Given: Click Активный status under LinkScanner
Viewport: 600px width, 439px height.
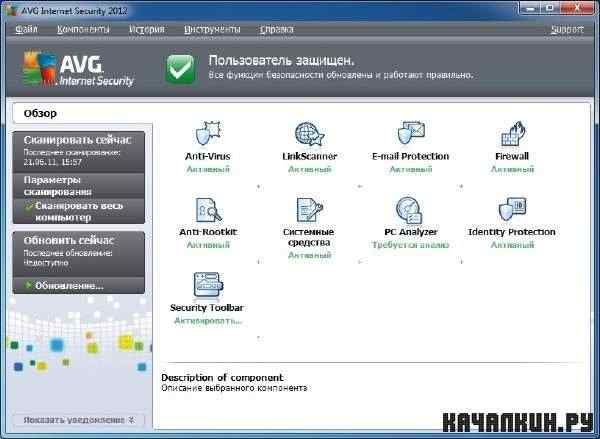Looking at the screenshot, I should pyautogui.click(x=310, y=169).
